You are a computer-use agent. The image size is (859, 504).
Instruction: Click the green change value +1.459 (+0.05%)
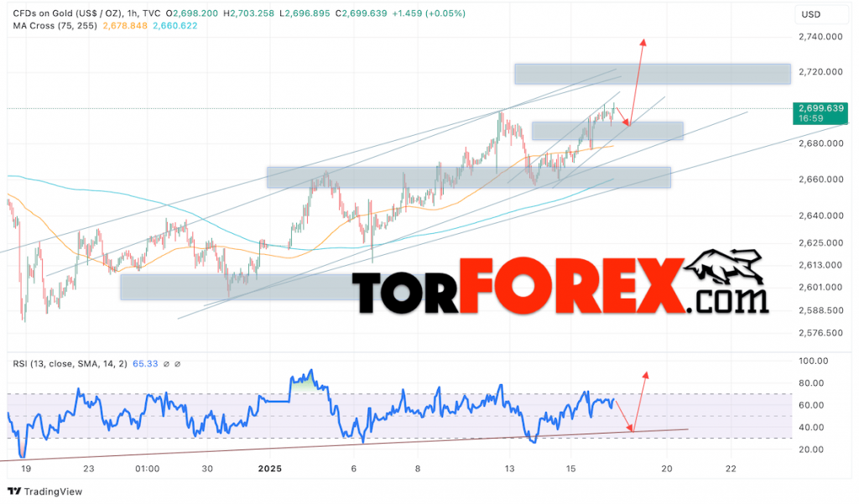click(x=428, y=13)
